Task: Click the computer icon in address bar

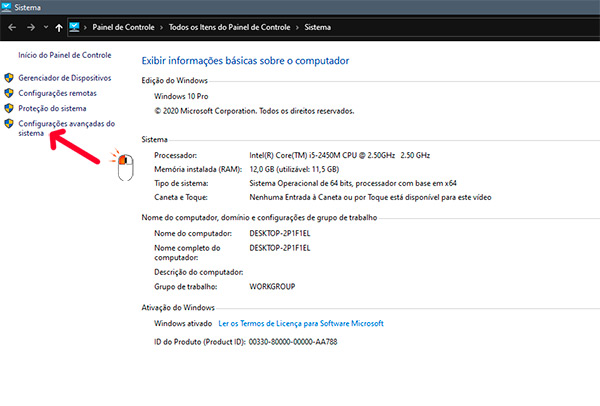Action: pos(74,27)
